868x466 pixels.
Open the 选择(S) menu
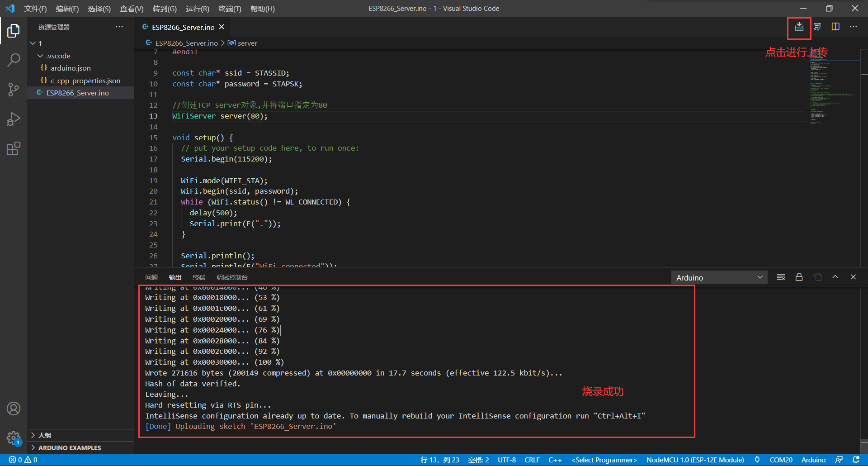99,9
